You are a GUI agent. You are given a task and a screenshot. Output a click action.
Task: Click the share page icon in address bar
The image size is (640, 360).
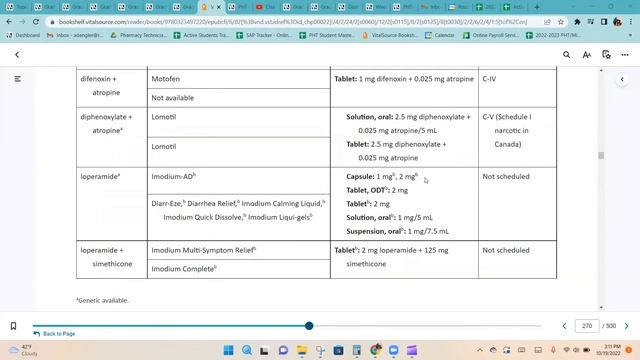click(547, 22)
